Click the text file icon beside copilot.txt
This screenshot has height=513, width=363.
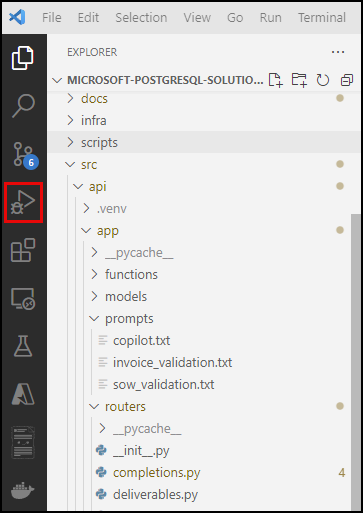103,340
